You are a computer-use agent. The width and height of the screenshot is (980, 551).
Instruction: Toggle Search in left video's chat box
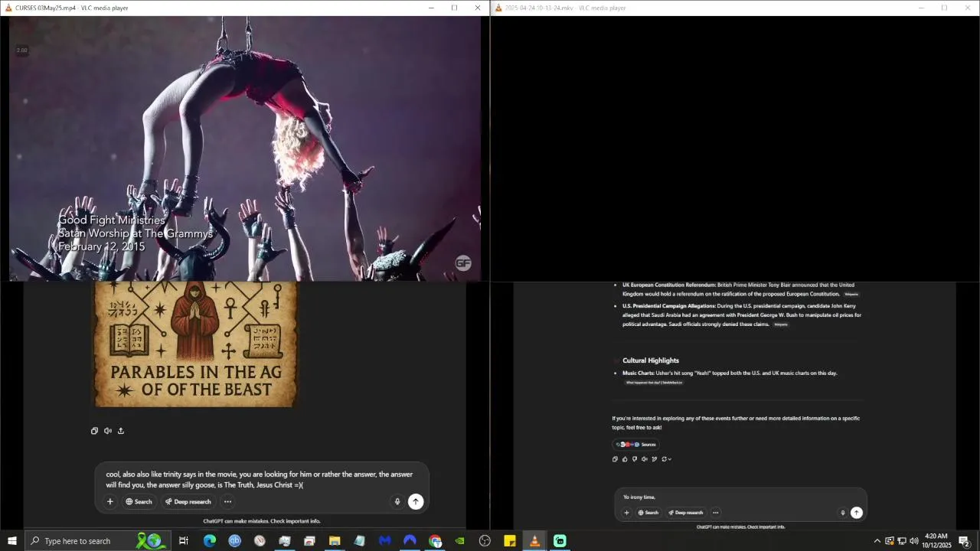139,502
